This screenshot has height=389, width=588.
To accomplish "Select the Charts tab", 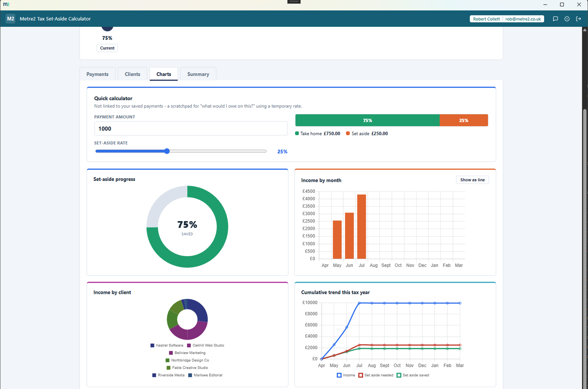I will tap(164, 74).
